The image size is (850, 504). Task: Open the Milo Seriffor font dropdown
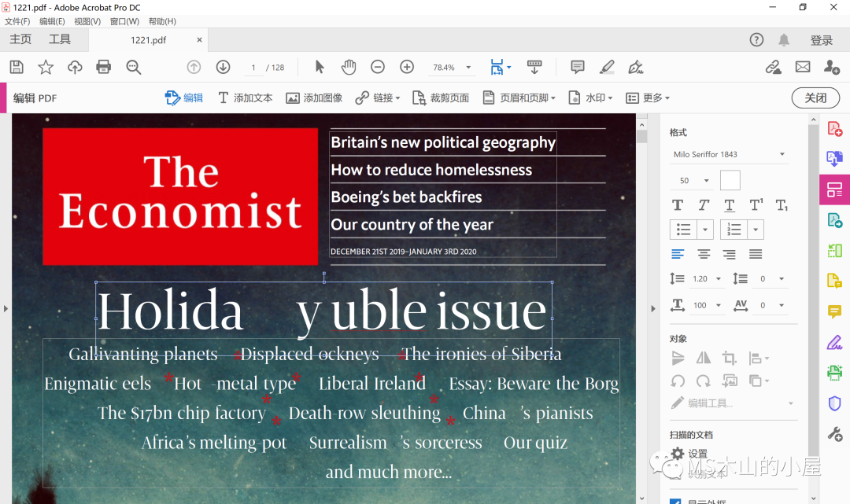(x=729, y=154)
